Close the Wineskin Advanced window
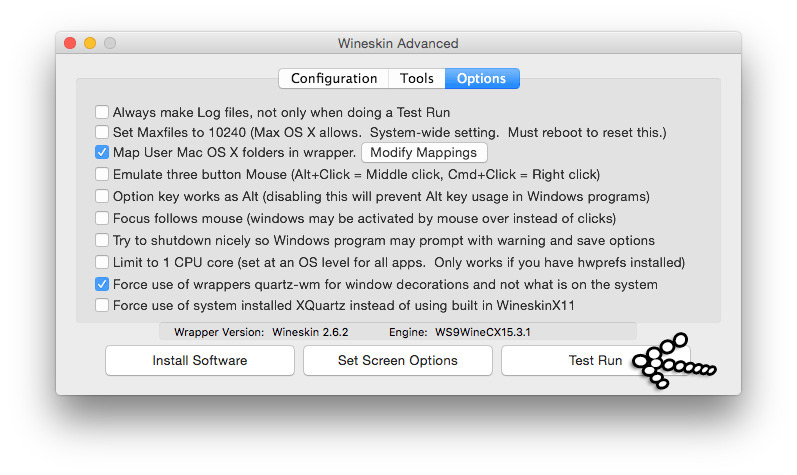This screenshot has height=475, width=797. 70,43
